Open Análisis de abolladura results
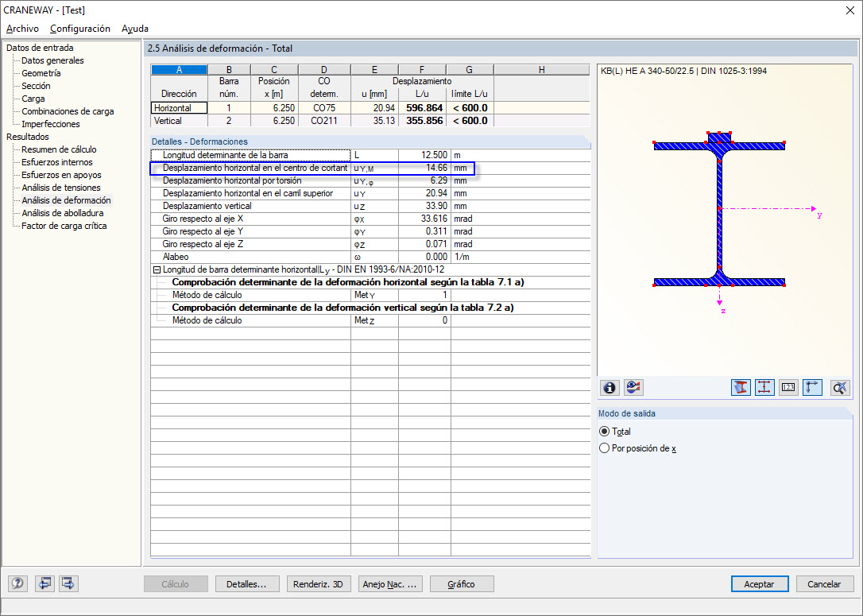The width and height of the screenshot is (863, 616). (x=63, y=213)
